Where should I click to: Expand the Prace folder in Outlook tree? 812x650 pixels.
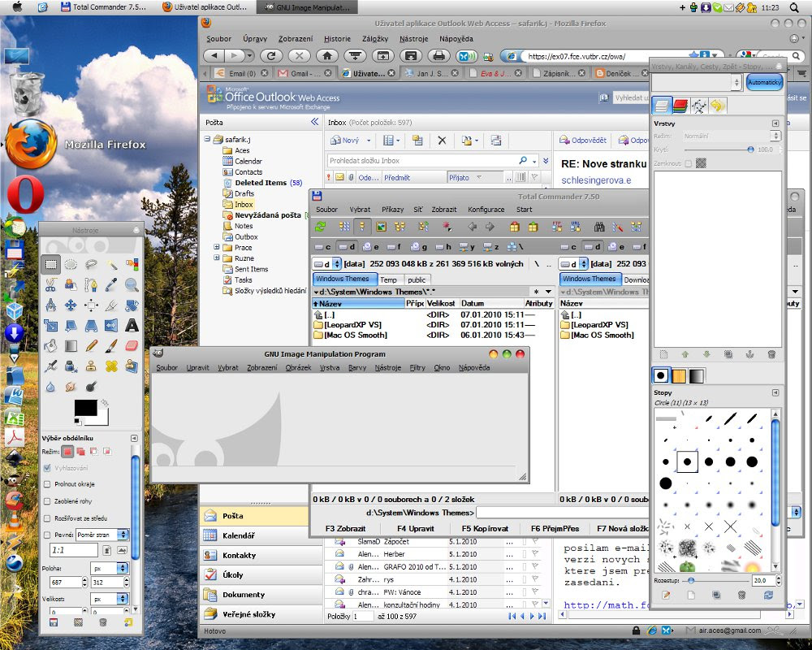click(x=217, y=247)
